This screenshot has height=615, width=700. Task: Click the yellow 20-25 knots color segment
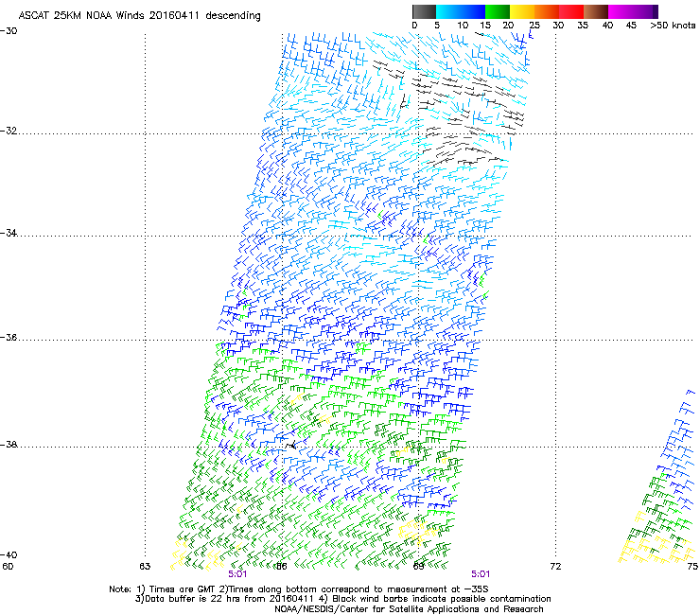[x=522, y=11]
